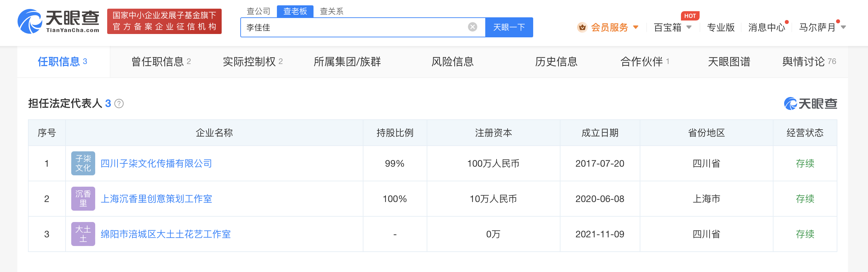Switch to the 查公司 search tab
This screenshot has width=868, height=272.
259,11
